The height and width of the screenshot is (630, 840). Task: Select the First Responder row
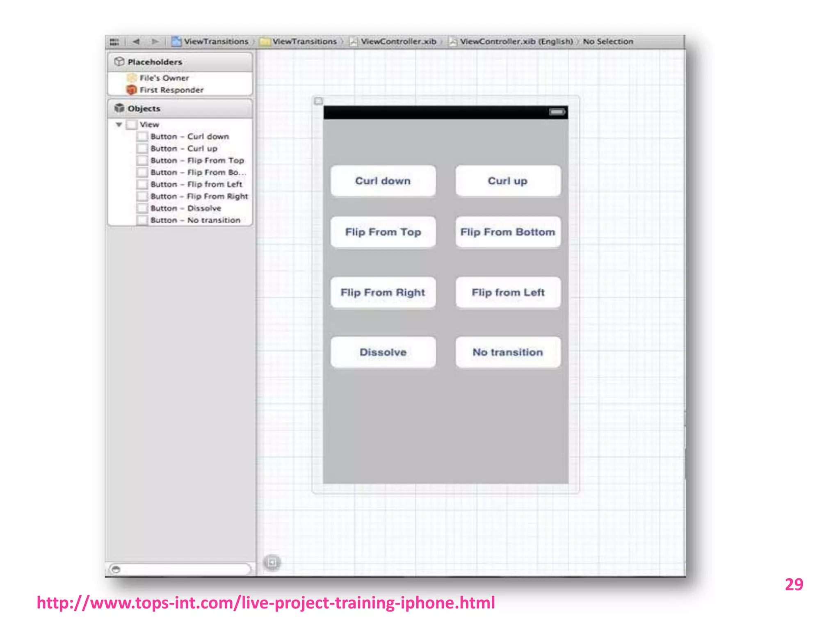pyautogui.click(x=180, y=90)
